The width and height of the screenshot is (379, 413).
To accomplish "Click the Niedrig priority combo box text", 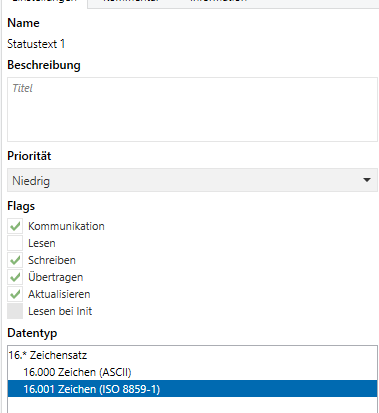I will click(x=31, y=181).
